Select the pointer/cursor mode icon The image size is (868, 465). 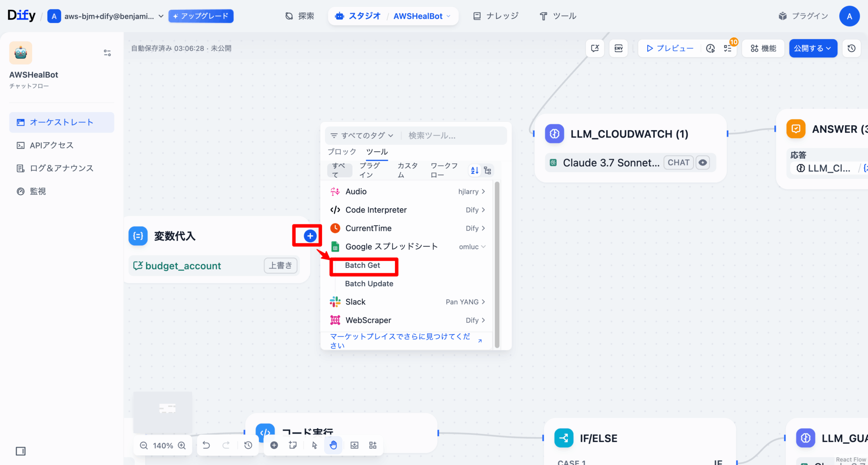(314, 445)
